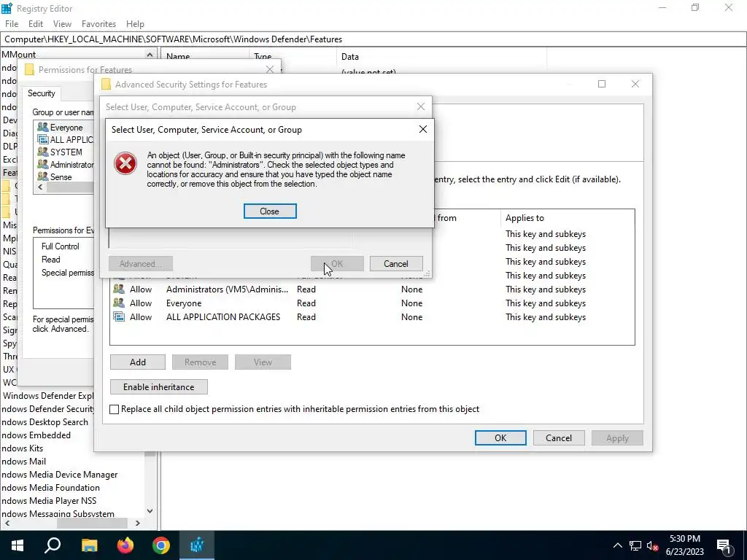747x560 pixels.
Task: Click the Registry Editor title bar icon
Action: click(x=7, y=8)
